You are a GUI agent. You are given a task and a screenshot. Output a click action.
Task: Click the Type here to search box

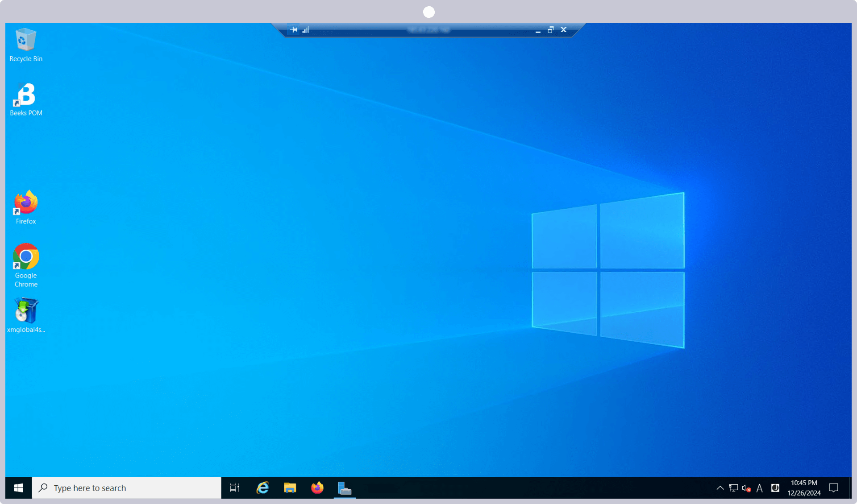pyautogui.click(x=127, y=488)
